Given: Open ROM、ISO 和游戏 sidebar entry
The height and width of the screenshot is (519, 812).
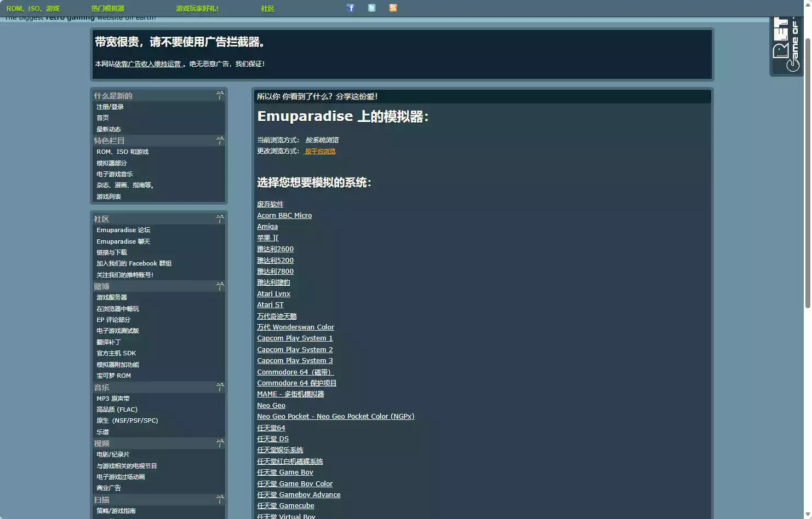Looking at the screenshot, I should [123, 152].
